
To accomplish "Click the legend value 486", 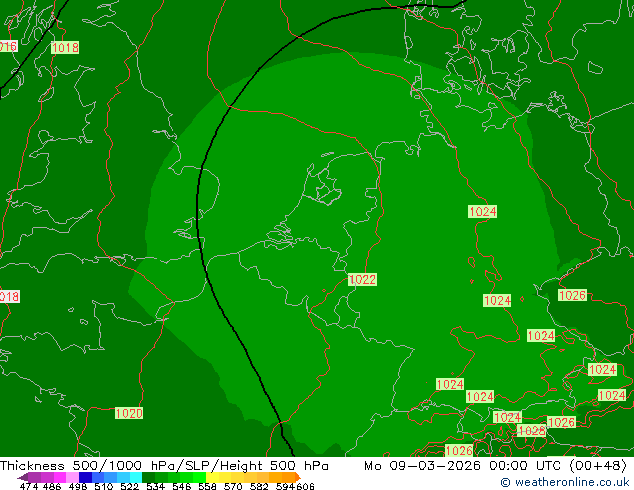I will pyautogui.click(x=52, y=486).
